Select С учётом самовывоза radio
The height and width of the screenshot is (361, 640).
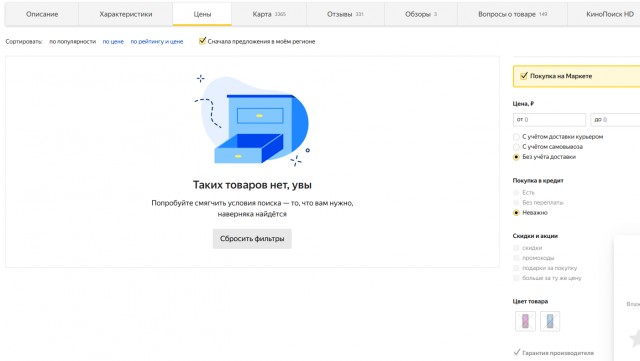[x=516, y=147]
